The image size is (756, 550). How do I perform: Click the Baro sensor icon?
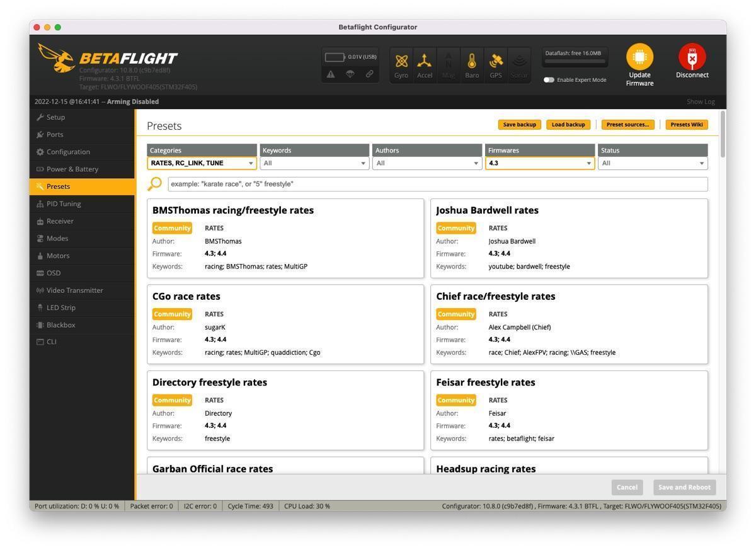(x=472, y=65)
